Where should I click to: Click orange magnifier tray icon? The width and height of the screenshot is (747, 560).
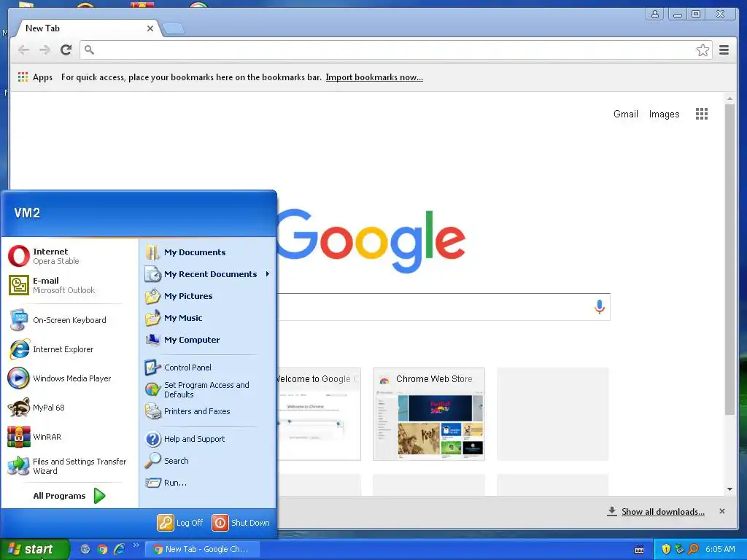click(x=693, y=549)
